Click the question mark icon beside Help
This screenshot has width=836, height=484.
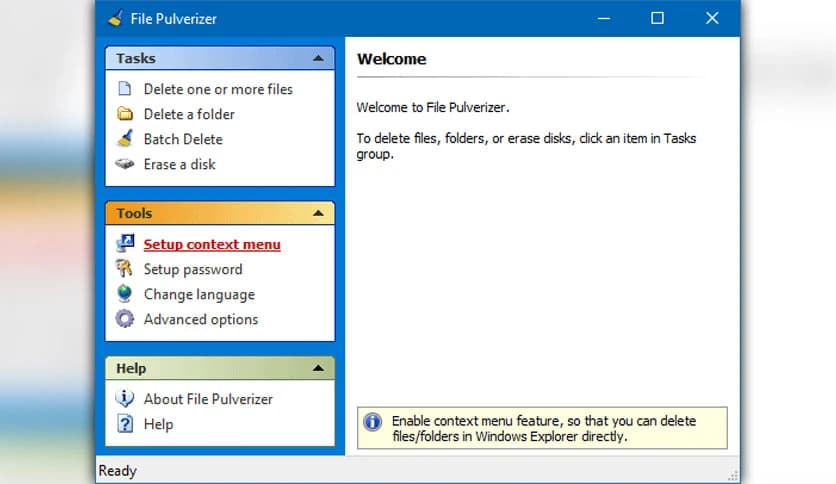coord(125,424)
